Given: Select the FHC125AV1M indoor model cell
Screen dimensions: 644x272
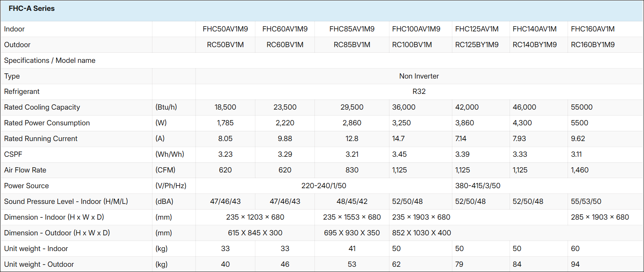Looking at the screenshot, I should coord(477,29).
